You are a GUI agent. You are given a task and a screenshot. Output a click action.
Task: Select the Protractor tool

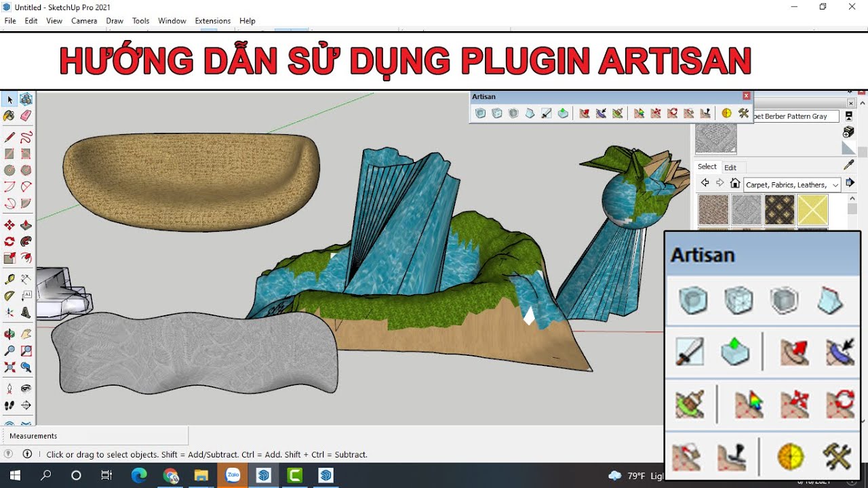coord(9,296)
